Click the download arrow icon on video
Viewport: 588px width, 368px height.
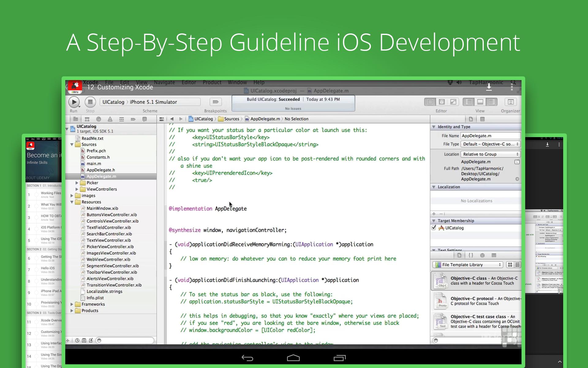[x=489, y=87]
